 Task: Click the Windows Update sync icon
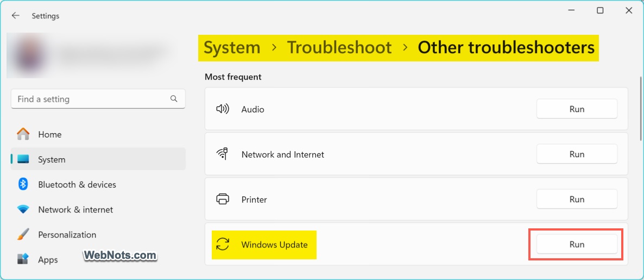point(222,244)
